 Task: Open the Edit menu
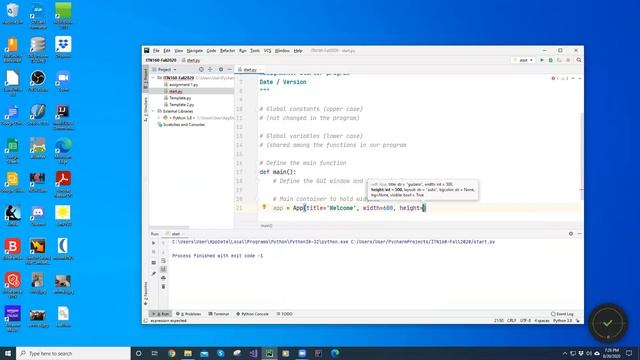[x=167, y=51]
